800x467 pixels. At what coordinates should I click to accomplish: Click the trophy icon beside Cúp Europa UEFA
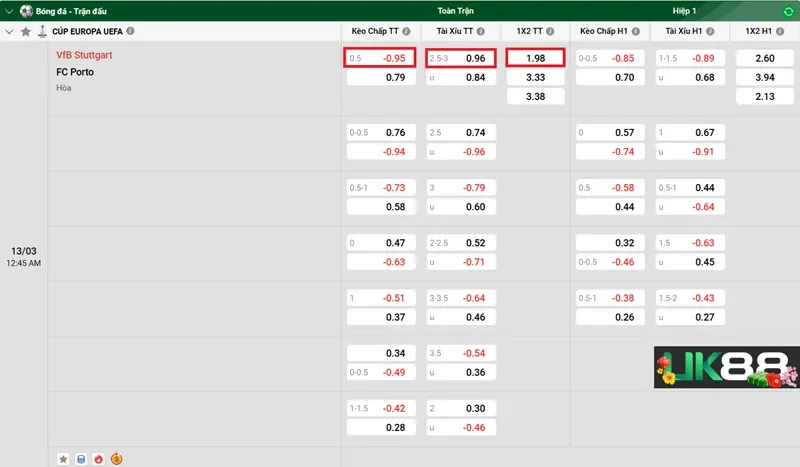(x=41, y=31)
